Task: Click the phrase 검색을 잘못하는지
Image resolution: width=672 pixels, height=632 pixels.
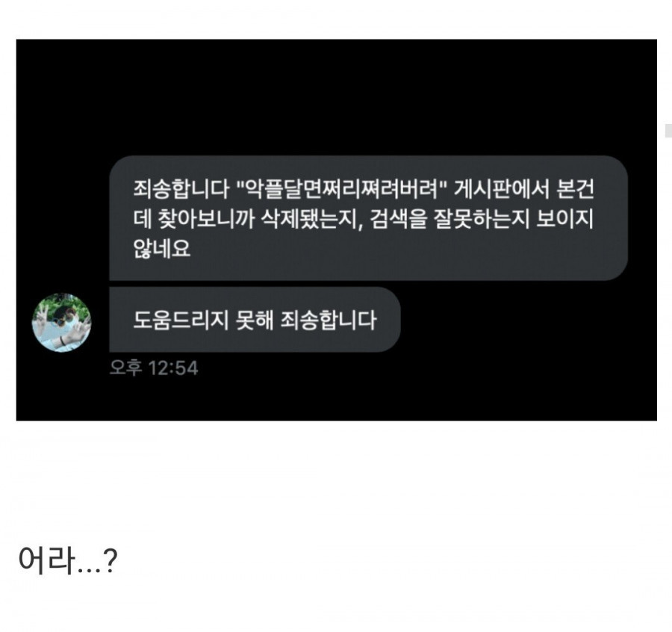Action: [449, 219]
